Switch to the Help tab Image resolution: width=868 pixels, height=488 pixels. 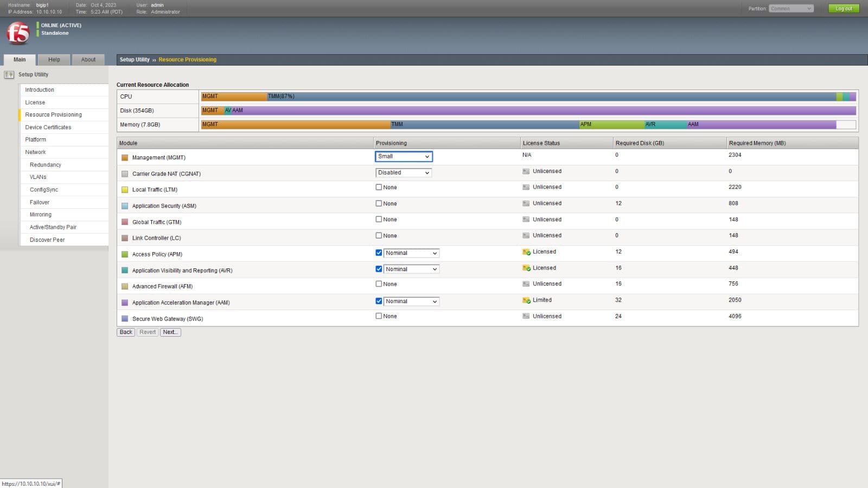coord(54,60)
